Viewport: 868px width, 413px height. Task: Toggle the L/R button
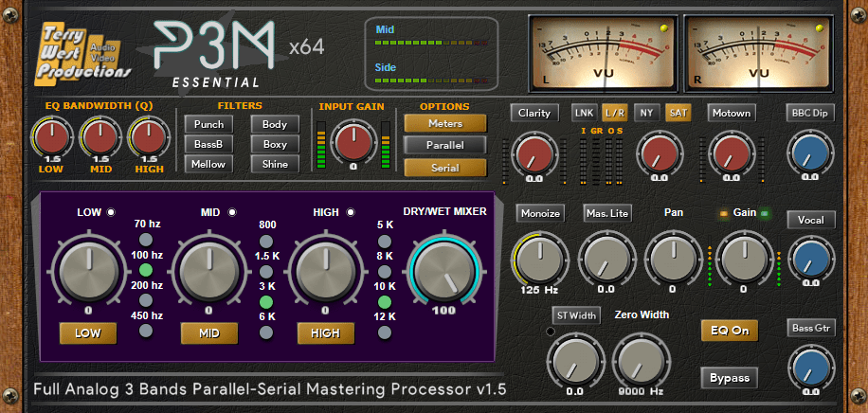point(615,113)
